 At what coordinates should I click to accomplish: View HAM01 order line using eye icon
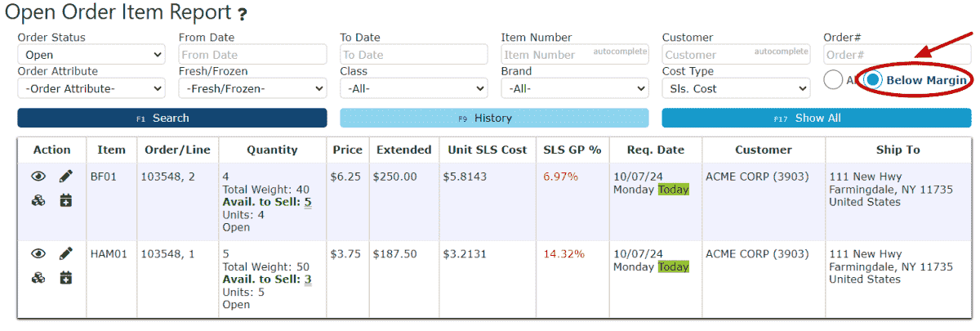coord(38,254)
